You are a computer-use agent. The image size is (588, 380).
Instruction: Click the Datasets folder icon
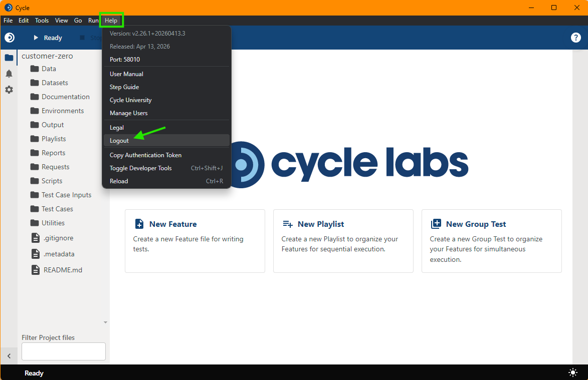[35, 83]
